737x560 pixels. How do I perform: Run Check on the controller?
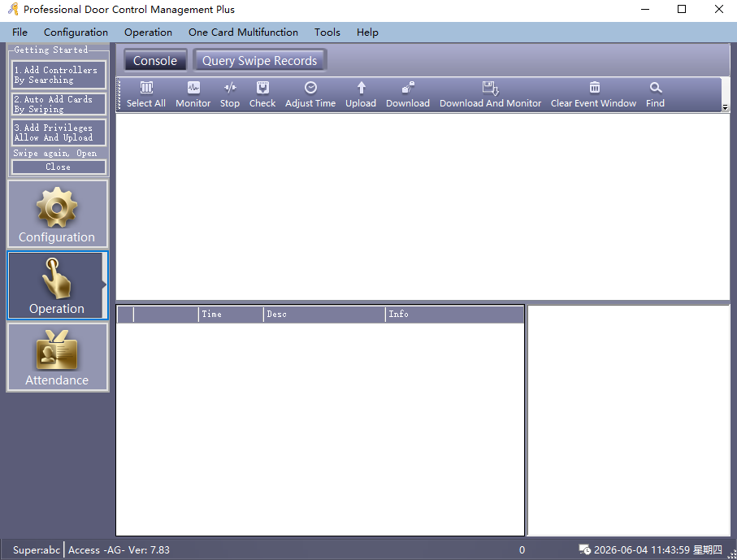(x=262, y=88)
